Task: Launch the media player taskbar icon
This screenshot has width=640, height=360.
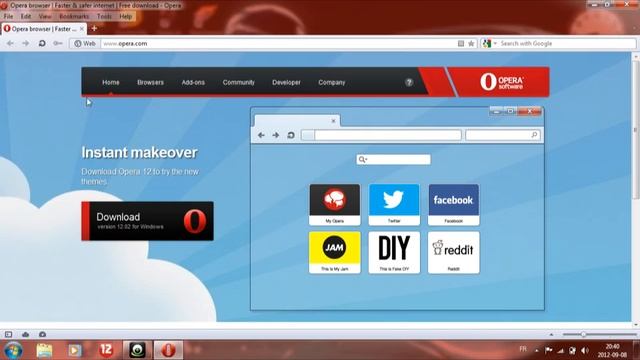Action: point(75,350)
